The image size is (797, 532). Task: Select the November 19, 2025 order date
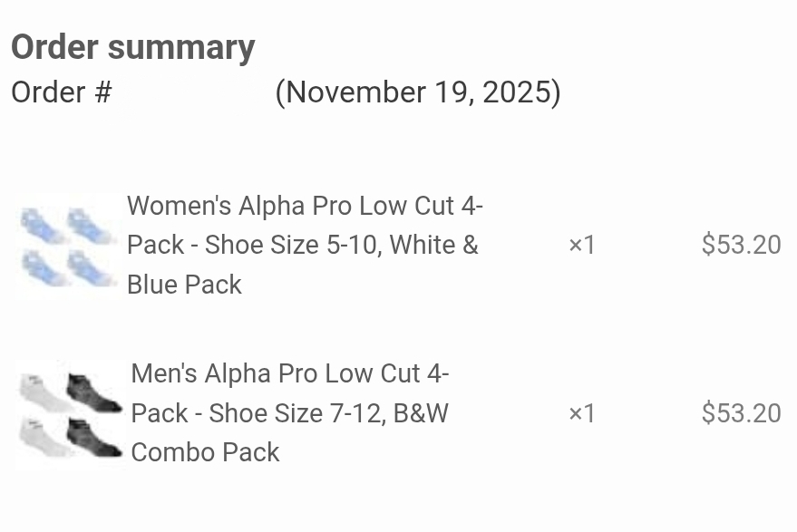pos(418,92)
